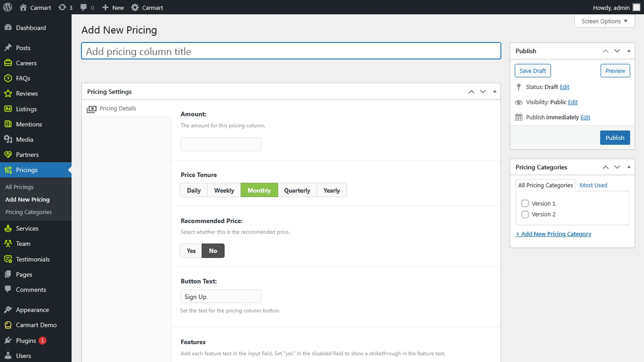Select Weekly price tenure

[x=224, y=190]
